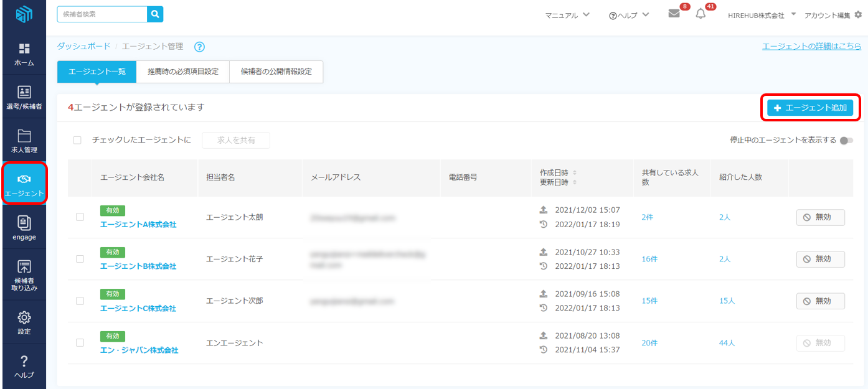Click the エージェント追加 button

pos(810,108)
